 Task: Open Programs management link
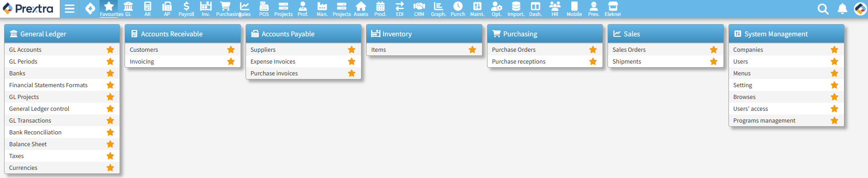(764, 120)
